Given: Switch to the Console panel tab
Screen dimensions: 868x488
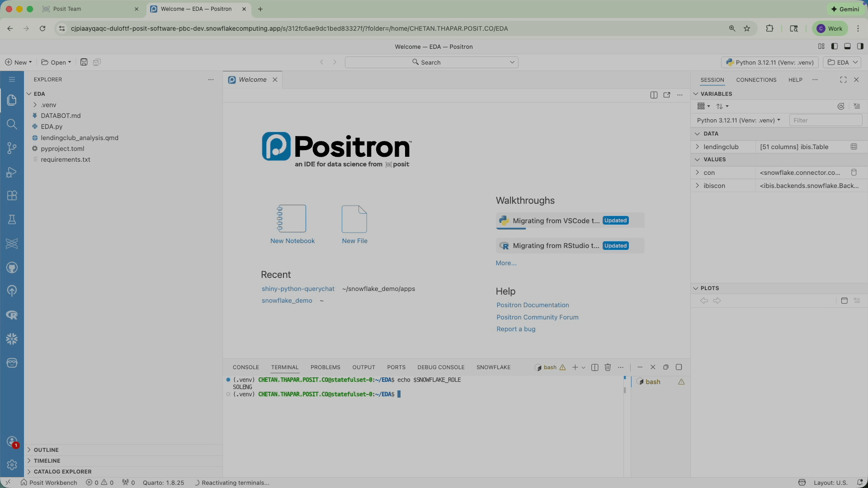Looking at the screenshot, I should pyautogui.click(x=245, y=367).
